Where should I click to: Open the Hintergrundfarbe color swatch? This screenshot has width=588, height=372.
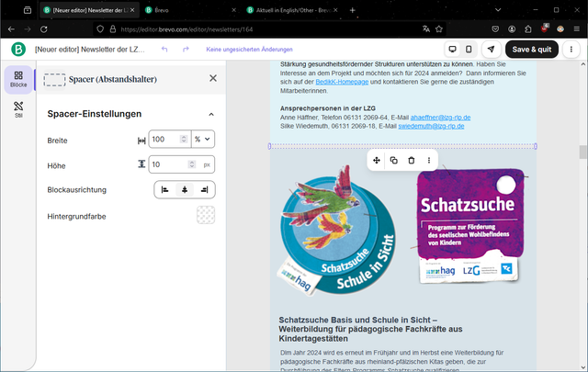pos(206,215)
